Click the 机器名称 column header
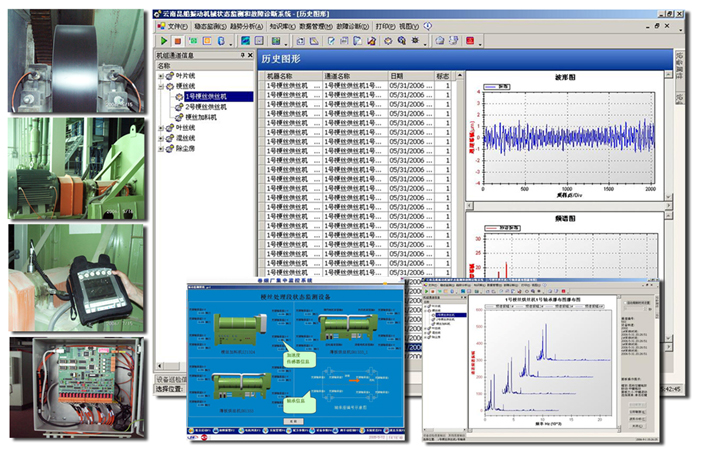The width and height of the screenshot is (701, 455). click(x=280, y=76)
